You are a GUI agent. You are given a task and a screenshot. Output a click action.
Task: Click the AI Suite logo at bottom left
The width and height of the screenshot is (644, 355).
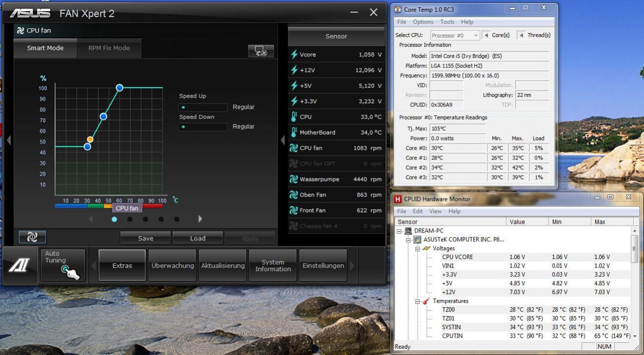[x=20, y=265]
